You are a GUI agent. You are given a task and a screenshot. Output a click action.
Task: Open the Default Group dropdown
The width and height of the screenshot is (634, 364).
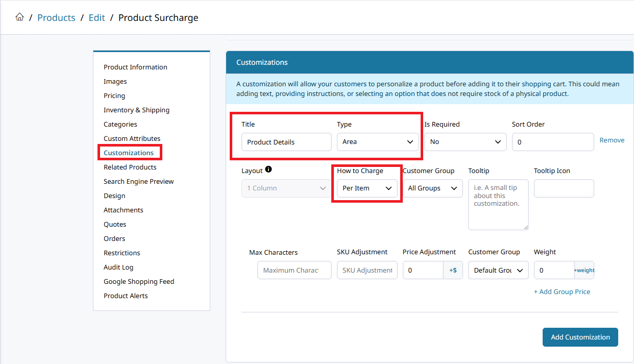pyautogui.click(x=498, y=270)
